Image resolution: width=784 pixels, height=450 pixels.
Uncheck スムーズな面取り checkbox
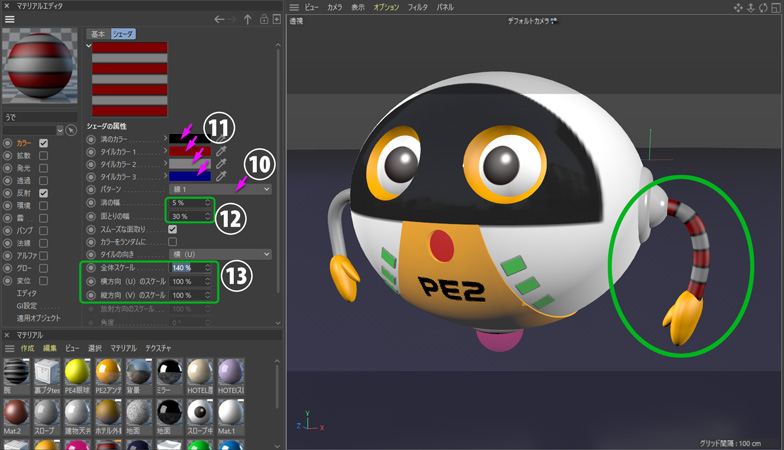[x=173, y=229]
